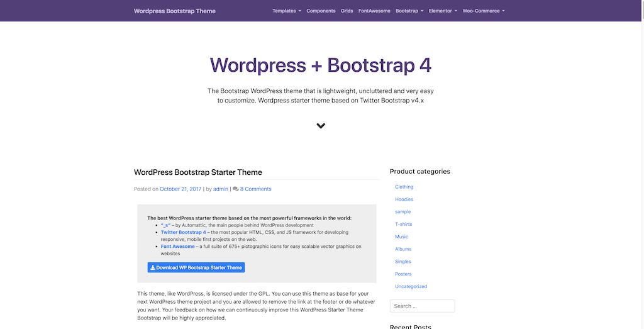Select FontAwesome in the navbar

[x=374, y=11]
